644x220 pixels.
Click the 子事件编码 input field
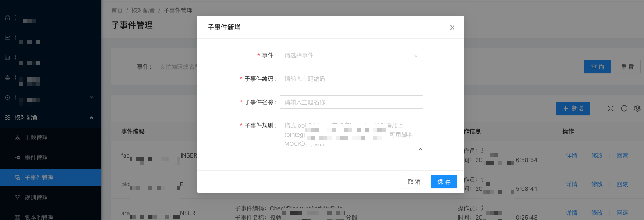pos(351,79)
